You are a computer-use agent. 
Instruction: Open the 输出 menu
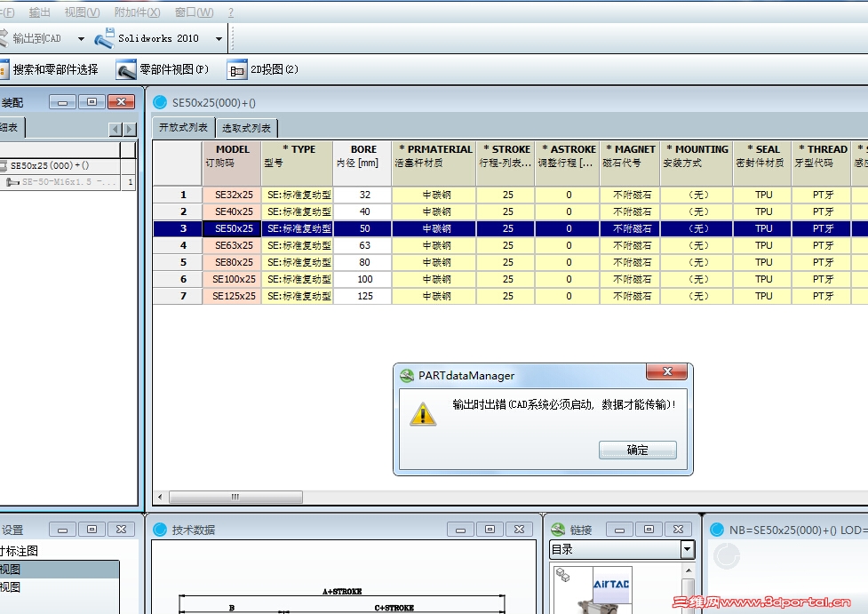pyautogui.click(x=39, y=12)
